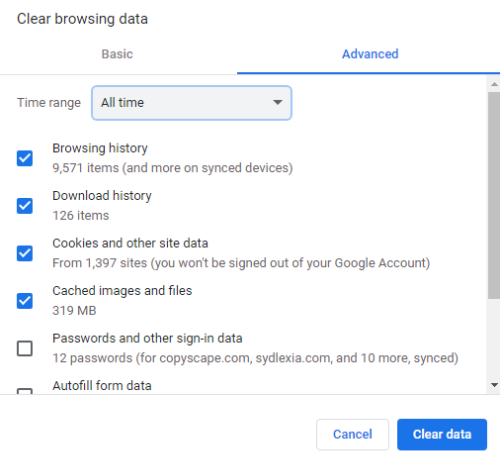The width and height of the screenshot is (500, 464).
Task: Select the Advanced tab
Action: pos(370,54)
